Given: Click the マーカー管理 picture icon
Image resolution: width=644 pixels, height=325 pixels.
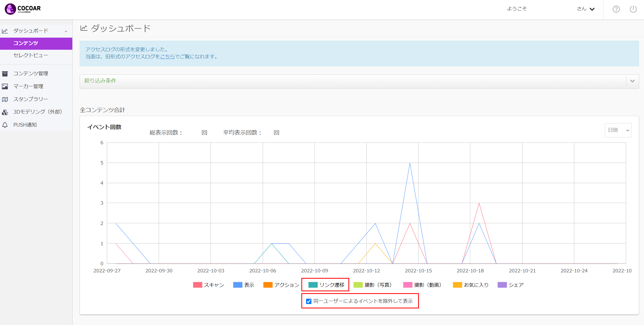Looking at the screenshot, I should [5, 86].
